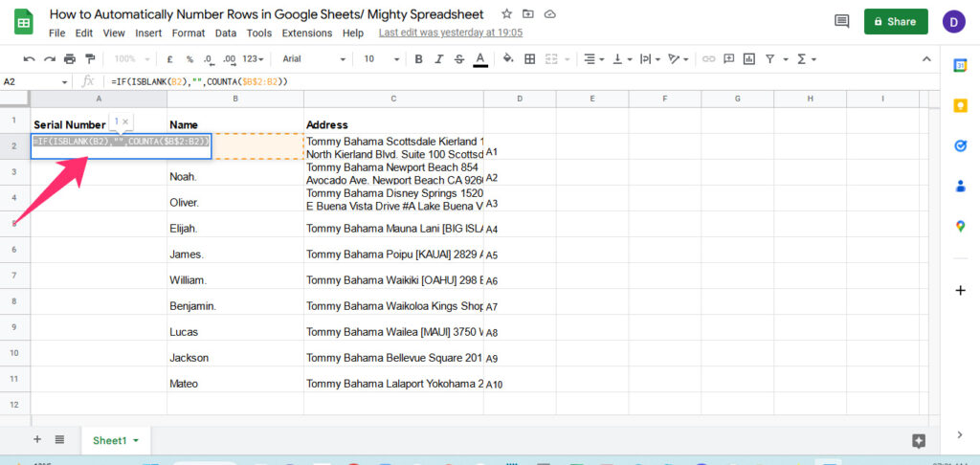Viewport: 980px width, 465px height.
Task: Open the text wrapping dropdown
Action: coord(650,58)
